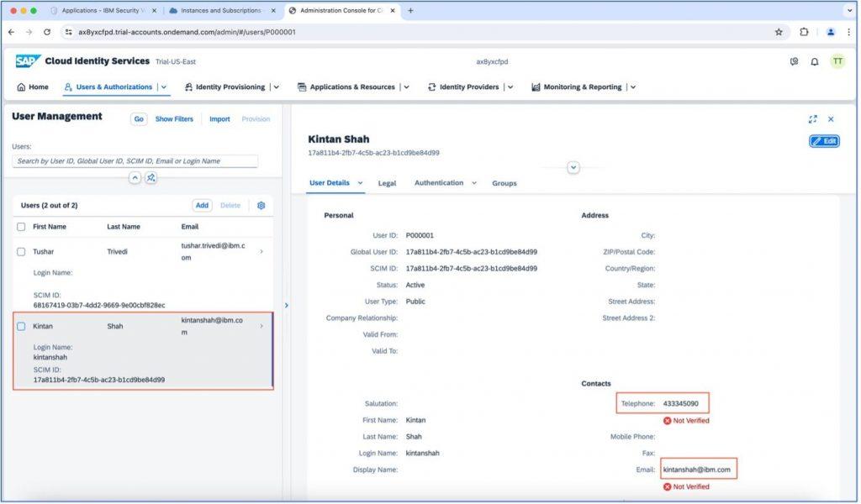Switch to IBM Security Applications browser tab

click(102, 10)
